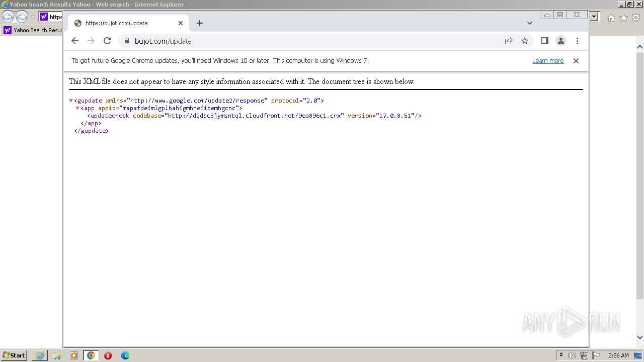Open the volume control tray icon
644x362 pixels.
coord(572,355)
